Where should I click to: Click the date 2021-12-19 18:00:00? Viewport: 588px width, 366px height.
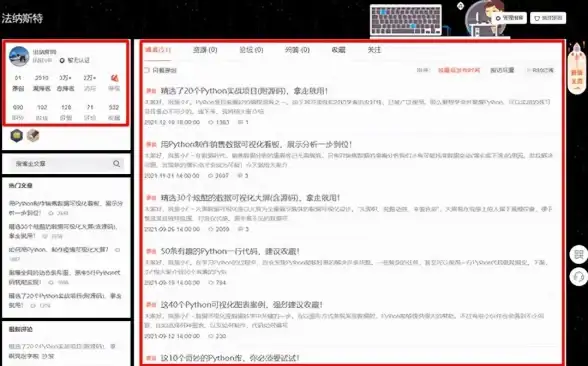[x=172, y=122]
